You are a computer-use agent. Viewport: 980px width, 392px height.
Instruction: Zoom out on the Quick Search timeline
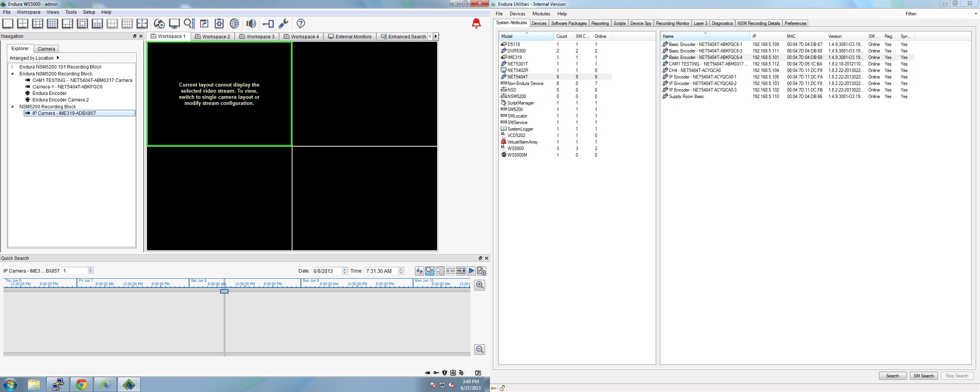tap(480, 350)
